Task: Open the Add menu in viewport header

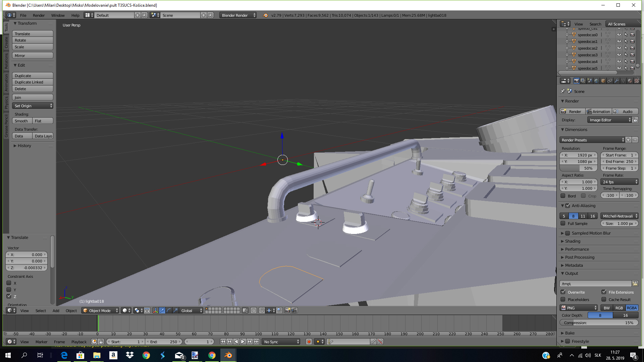Action: pyautogui.click(x=56, y=310)
